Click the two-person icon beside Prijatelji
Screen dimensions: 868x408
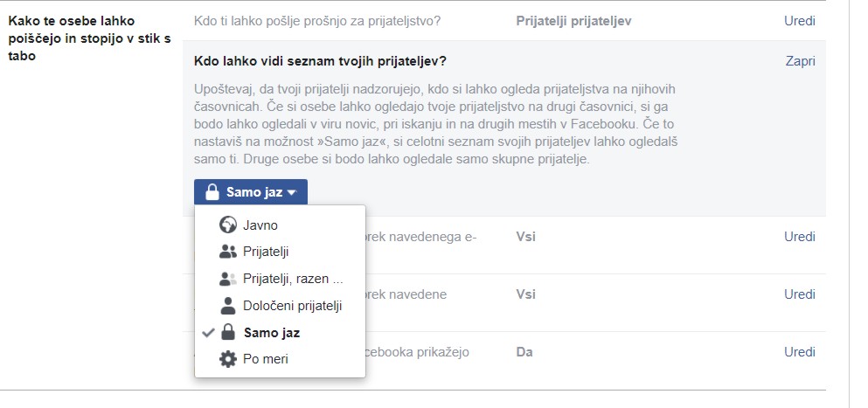coord(228,252)
